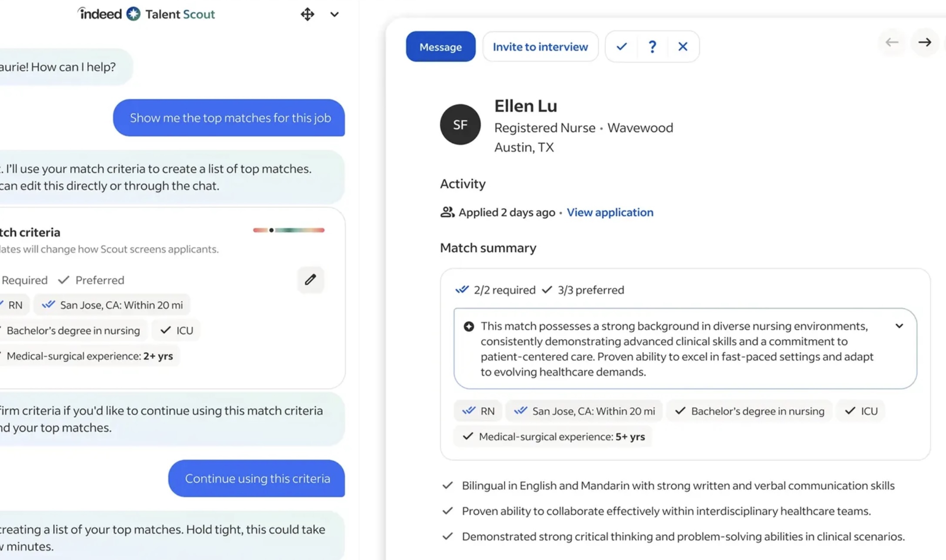Open the View application link

pos(610,212)
